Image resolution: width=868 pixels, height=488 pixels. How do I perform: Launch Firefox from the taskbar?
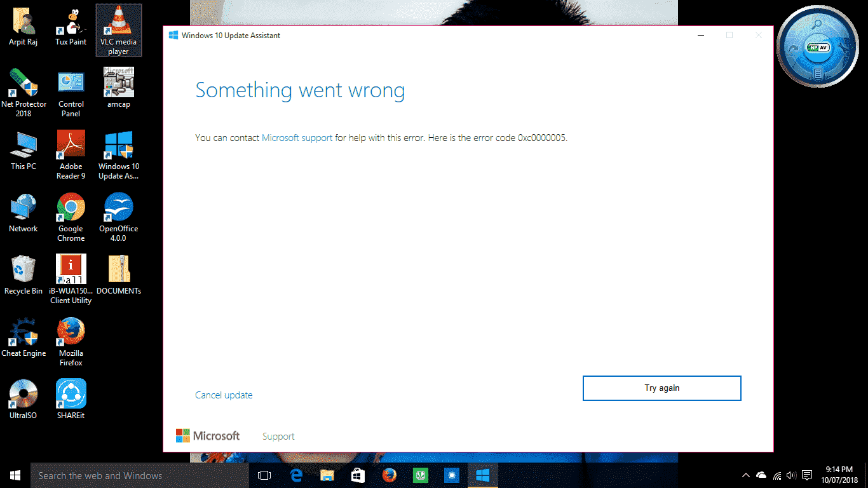click(389, 475)
